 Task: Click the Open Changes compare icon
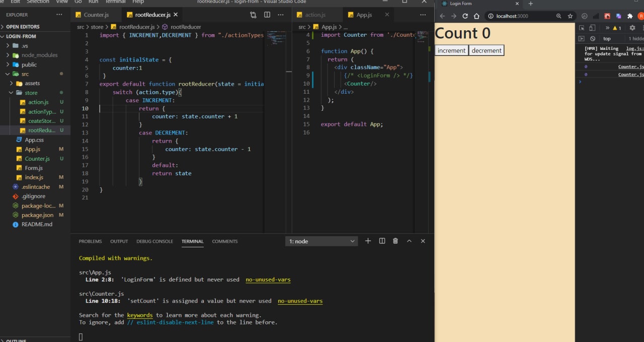[x=253, y=15]
